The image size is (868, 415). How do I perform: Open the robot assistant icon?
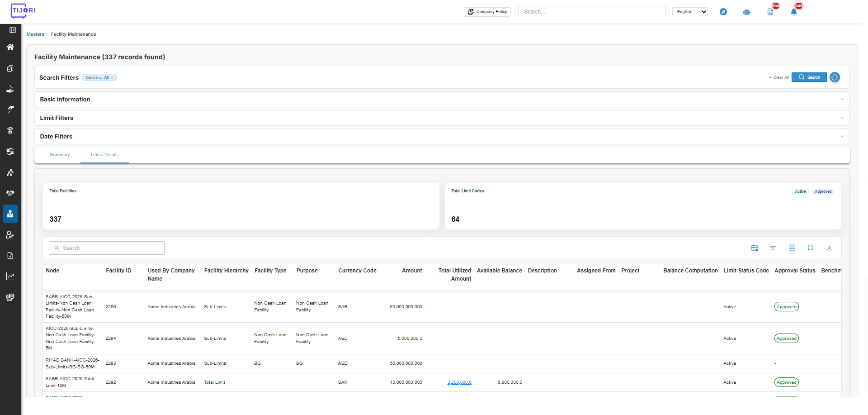pyautogui.click(x=747, y=12)
